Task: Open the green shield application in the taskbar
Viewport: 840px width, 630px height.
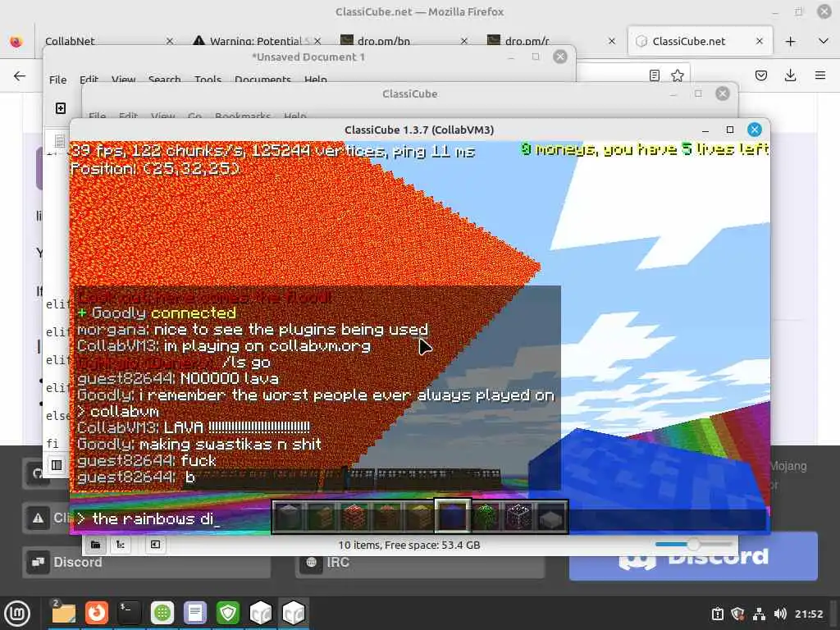Action: (228, 613)
